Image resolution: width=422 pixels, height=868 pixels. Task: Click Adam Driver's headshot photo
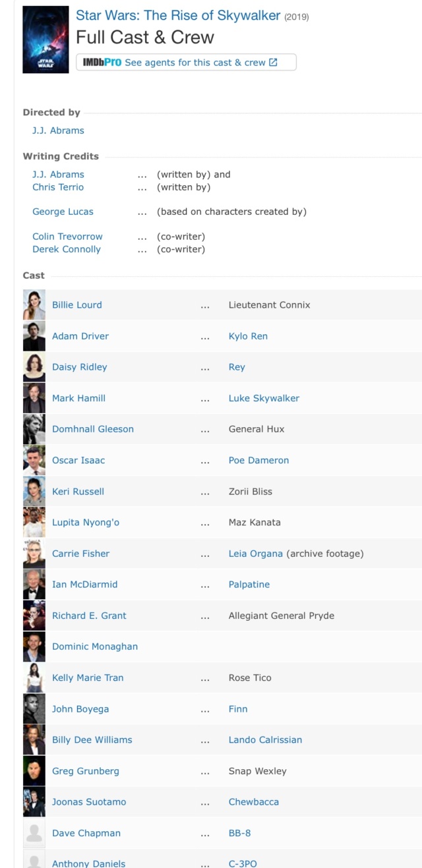pos(34,336)
